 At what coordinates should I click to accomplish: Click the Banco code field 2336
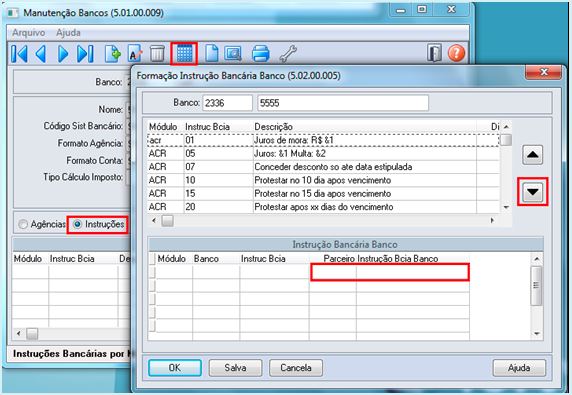[228, 103]
